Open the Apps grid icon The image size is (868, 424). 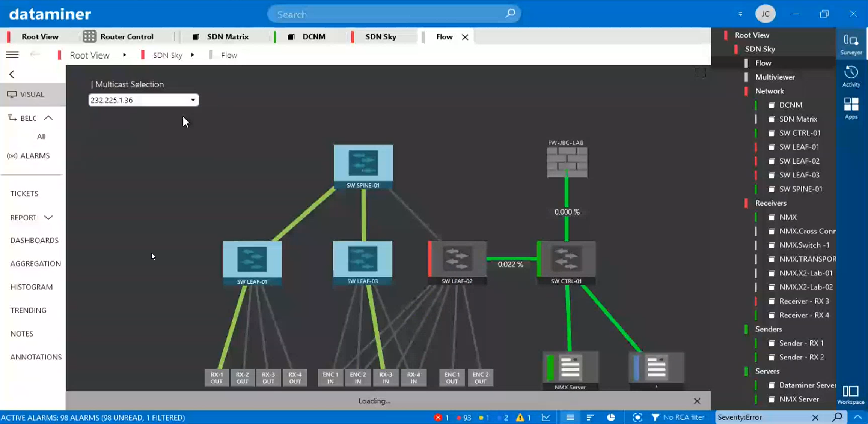pyautogui.click(x=851, y=108)
